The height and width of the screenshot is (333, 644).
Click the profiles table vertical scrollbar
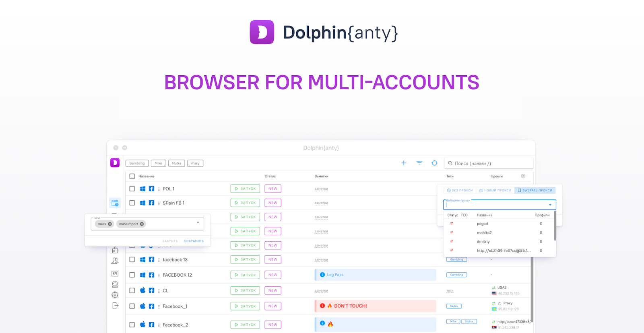click(x=531, y=290)
